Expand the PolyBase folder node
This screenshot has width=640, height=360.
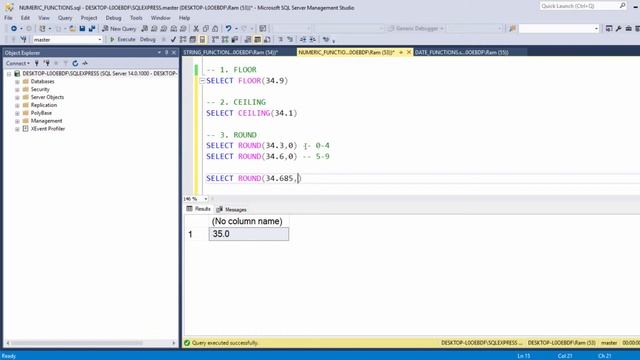17,113
